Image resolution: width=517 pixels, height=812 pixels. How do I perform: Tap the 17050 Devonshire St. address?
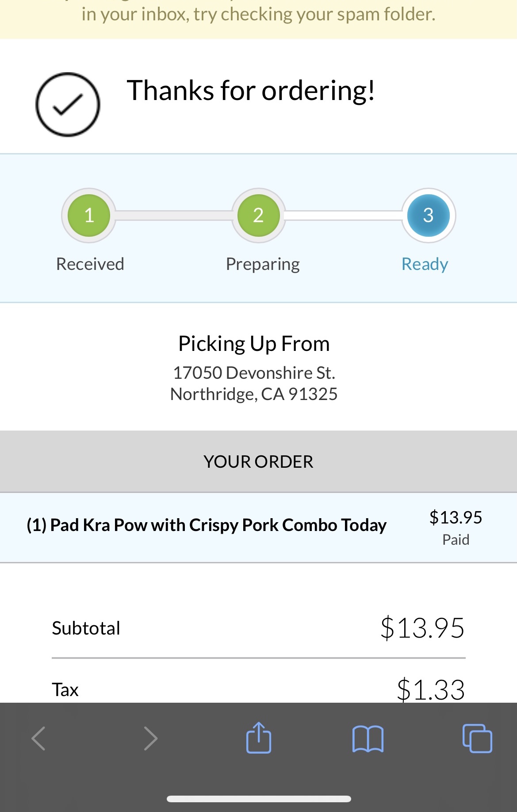[254, 373]
